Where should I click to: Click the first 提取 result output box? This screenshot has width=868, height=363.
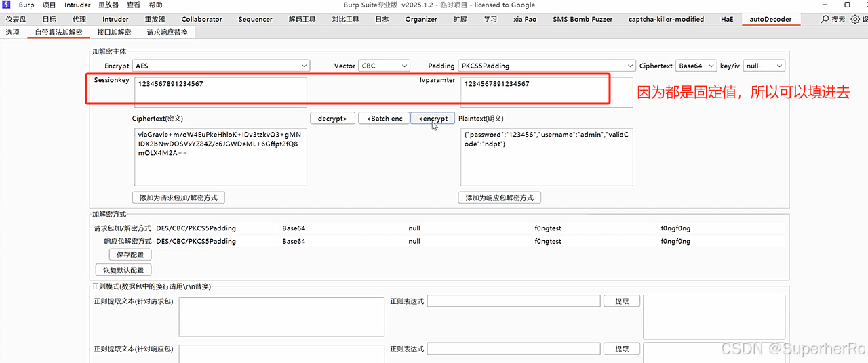(714, 316)
